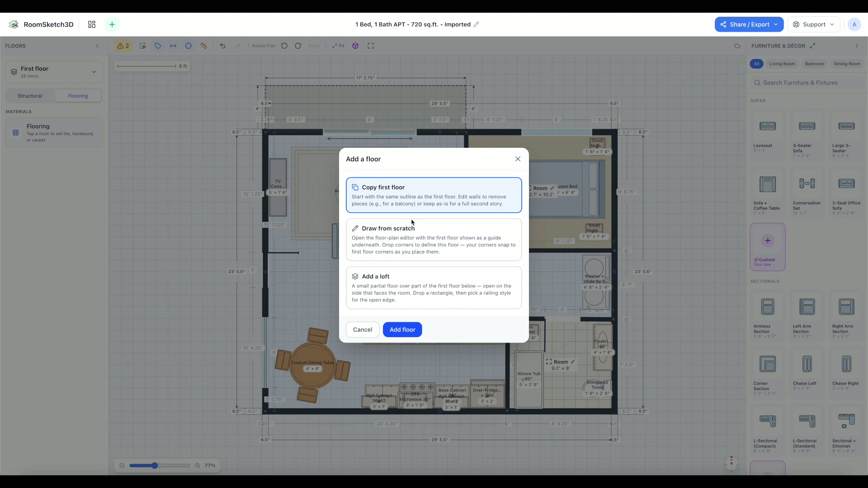Click the compass north indicator
Image resolution: width=868 pixels, height=488 pixels.
pyautogui.click(x=731, y=463)
